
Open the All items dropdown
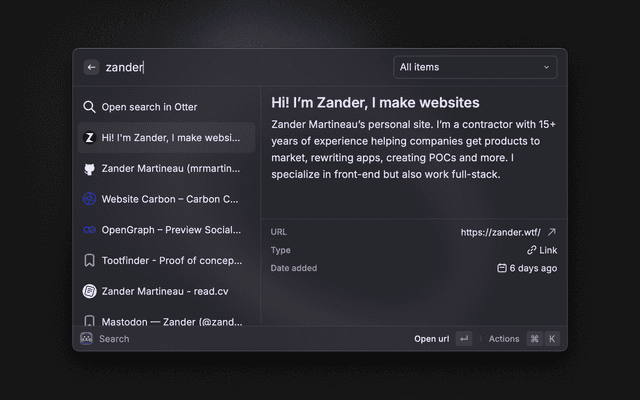pos(475,67)
